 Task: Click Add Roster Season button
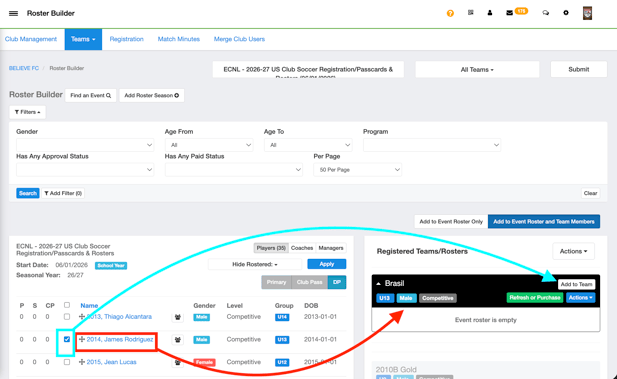151,95
